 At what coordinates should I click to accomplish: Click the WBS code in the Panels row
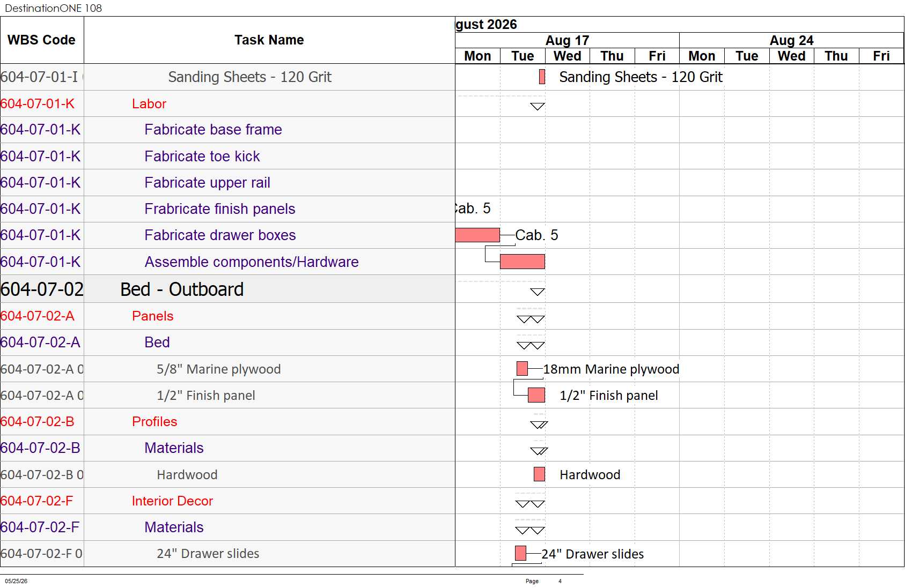[x=38, y=316]
